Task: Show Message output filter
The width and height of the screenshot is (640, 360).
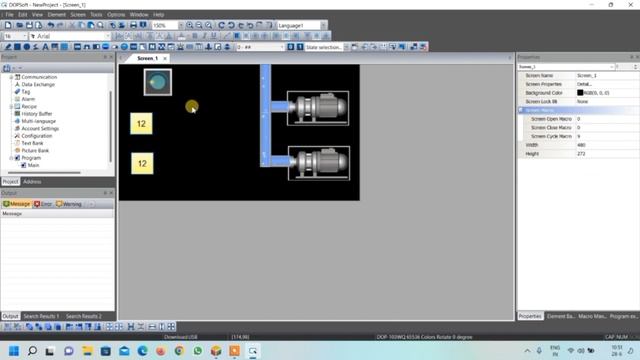Action: [17, 204]
